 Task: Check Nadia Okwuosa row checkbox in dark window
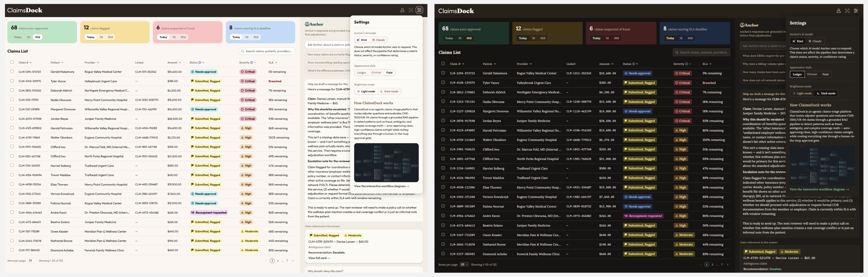[x=443, y=102]
